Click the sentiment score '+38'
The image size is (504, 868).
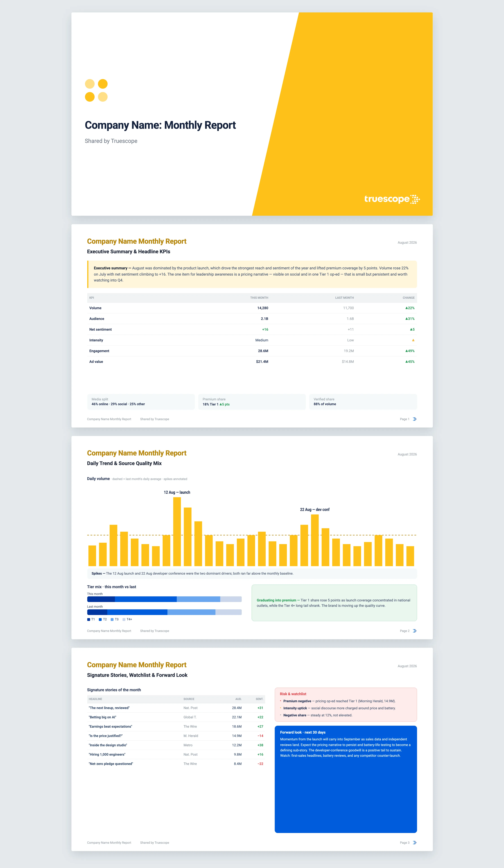(260, 745)
